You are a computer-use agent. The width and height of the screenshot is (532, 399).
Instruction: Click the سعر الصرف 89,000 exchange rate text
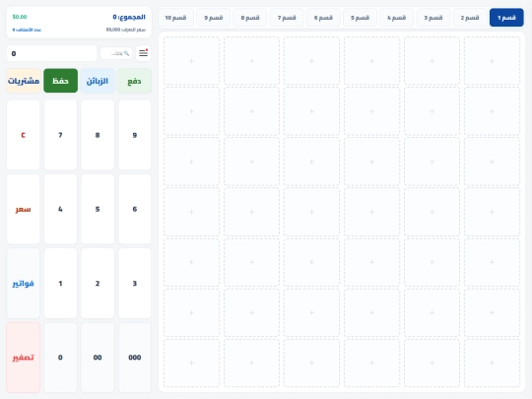point(126,30)
